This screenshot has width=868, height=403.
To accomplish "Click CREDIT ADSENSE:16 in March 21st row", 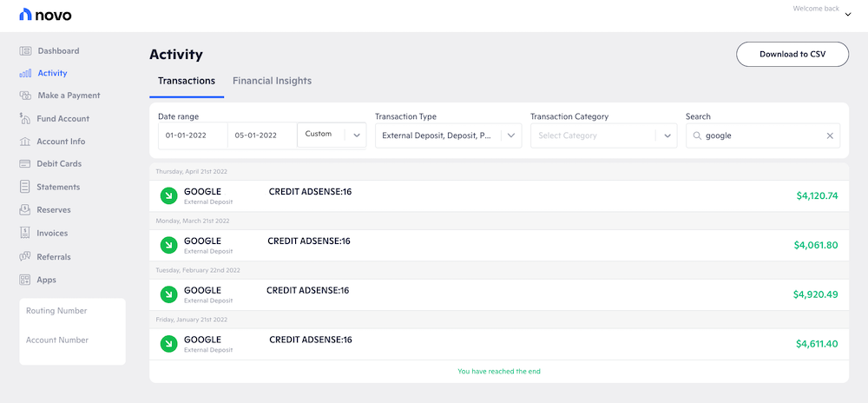I will (309, 241).
